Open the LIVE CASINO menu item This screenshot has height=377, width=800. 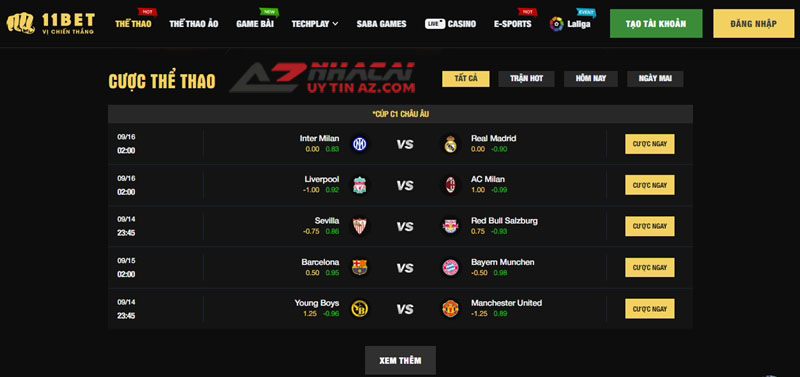(x=451, y=23)
